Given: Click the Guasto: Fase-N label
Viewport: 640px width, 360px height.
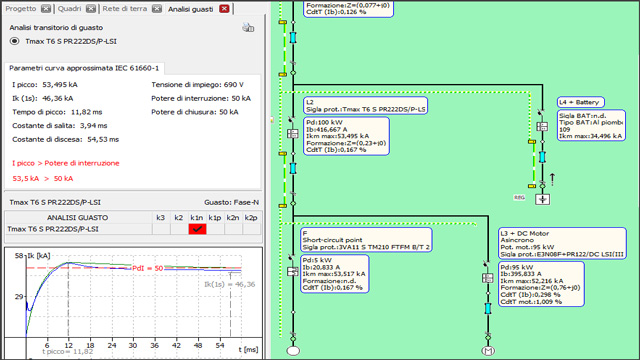Looking at the screenshot, I should tap(231, 202).
